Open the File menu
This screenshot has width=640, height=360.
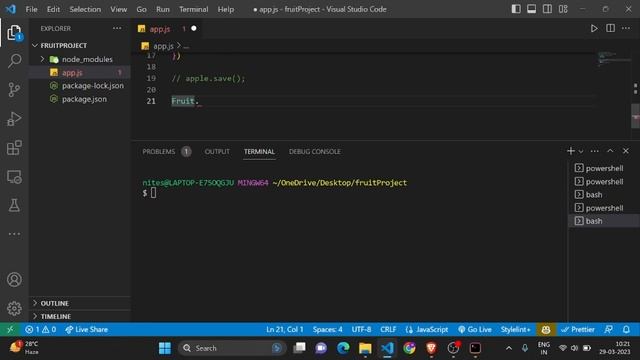pyautogui.click(x=31, y=9)
